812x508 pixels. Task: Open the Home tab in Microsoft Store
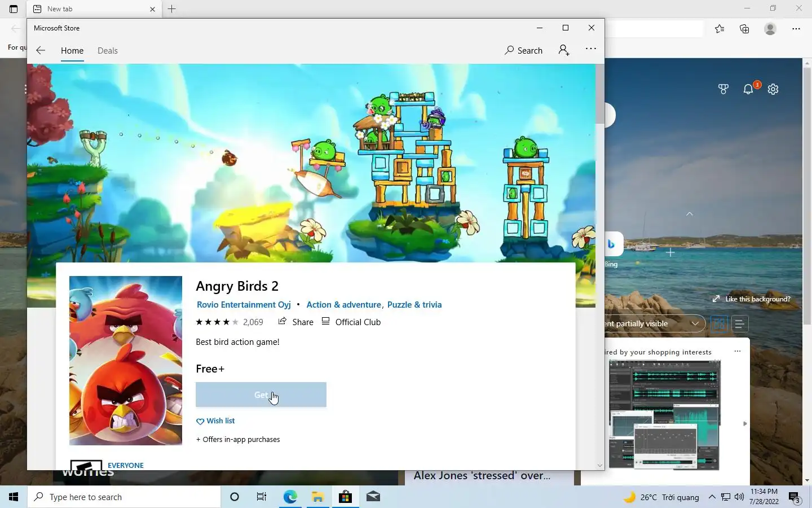(72, 51)
